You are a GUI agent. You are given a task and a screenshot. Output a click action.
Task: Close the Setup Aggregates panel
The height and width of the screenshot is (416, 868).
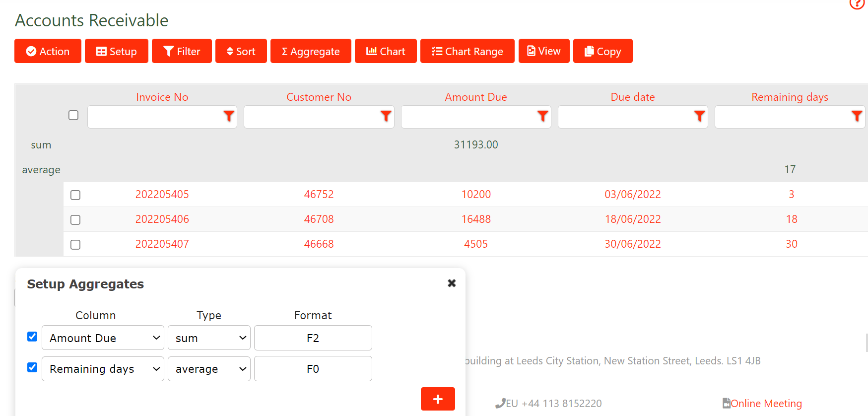(452, 283)
